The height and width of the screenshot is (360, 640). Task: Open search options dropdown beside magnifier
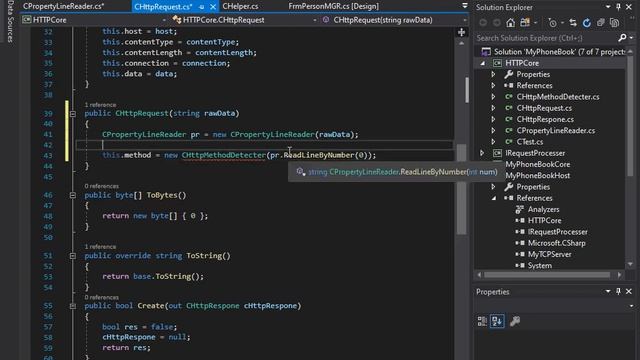(x=631, y=38)
